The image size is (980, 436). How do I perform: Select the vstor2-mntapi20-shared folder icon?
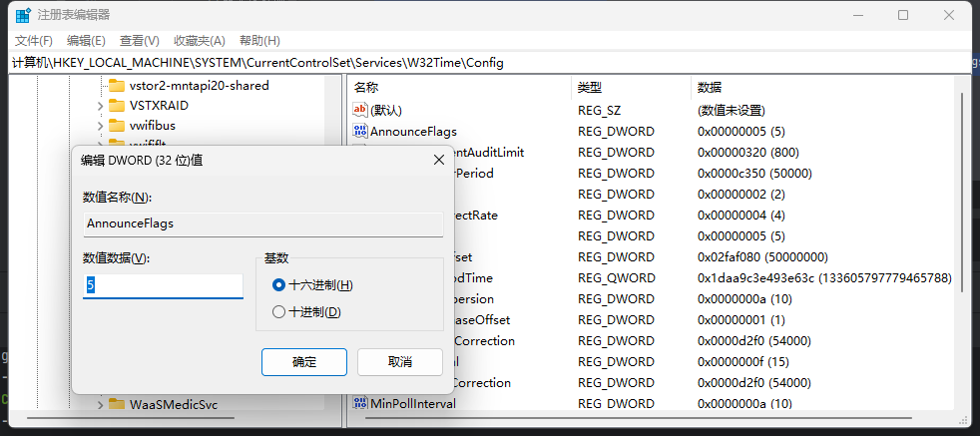tap(117, 85)
